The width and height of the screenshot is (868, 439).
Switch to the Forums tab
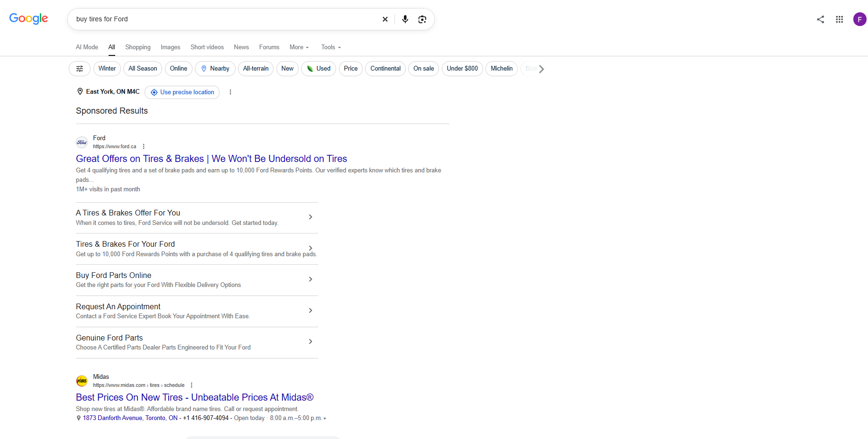(269, 47)
